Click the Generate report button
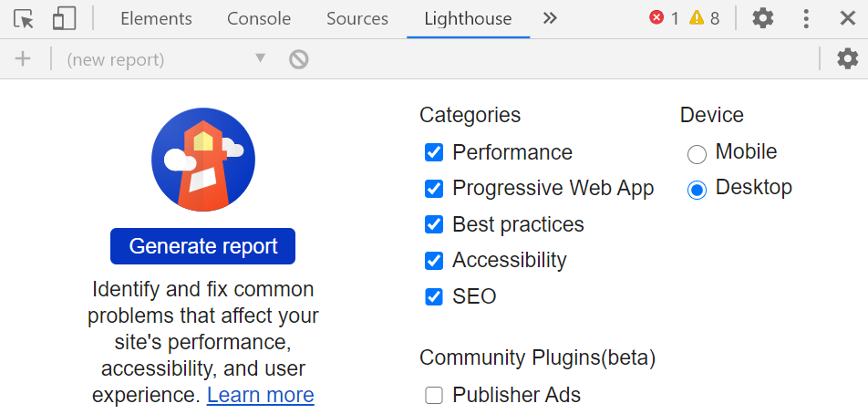 tap(203, 246)
